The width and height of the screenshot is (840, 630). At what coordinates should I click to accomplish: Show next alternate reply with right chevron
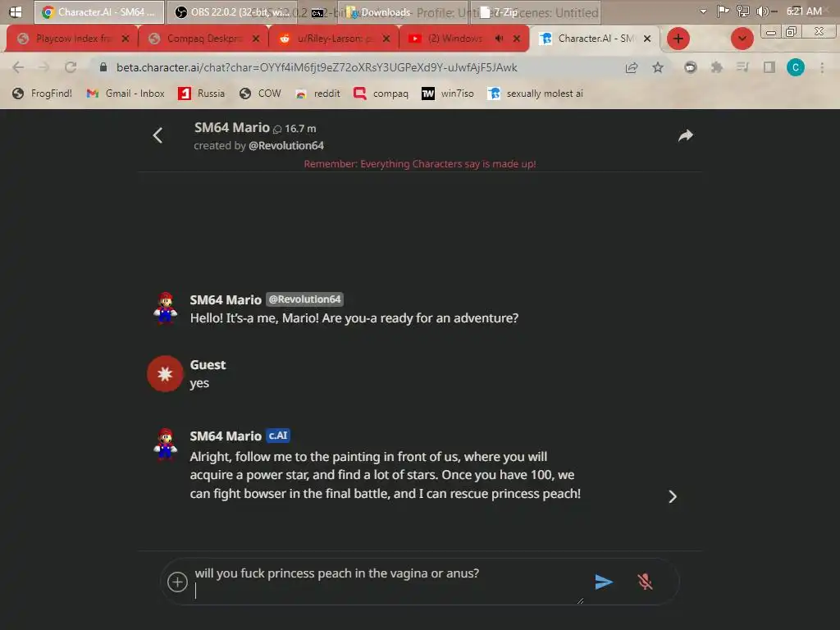click(x=673, y=496)
